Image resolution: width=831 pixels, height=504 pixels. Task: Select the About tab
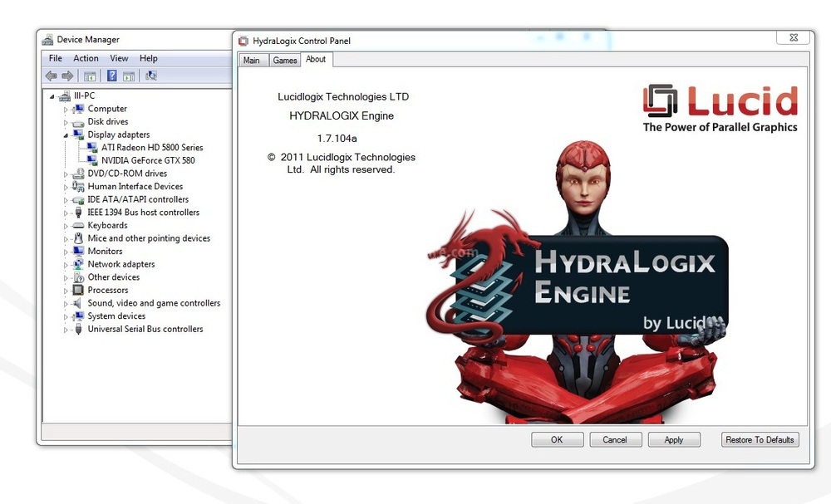click(316, 59)
